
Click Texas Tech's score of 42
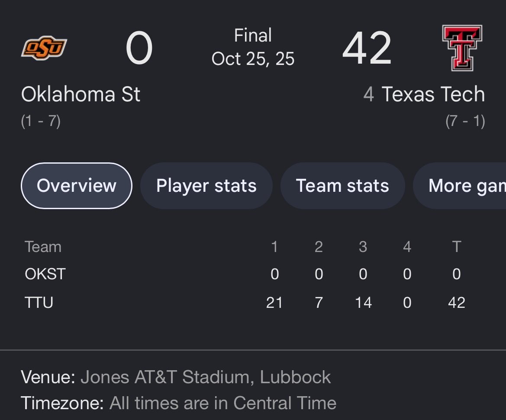pyautogui.click(x=367, y=48)
